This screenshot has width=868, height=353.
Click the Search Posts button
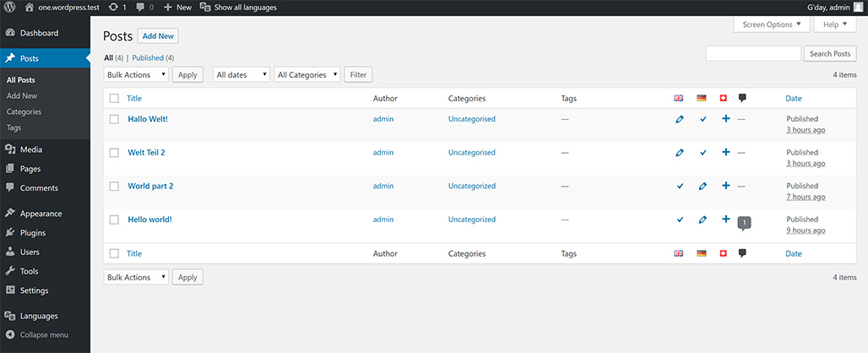point(830,54)
